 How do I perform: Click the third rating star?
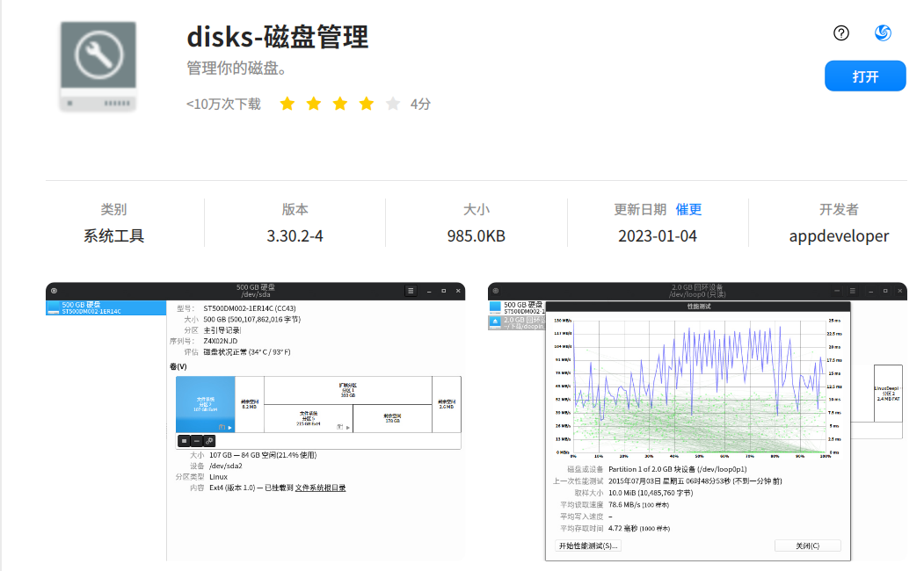click(x=340, y=105)
